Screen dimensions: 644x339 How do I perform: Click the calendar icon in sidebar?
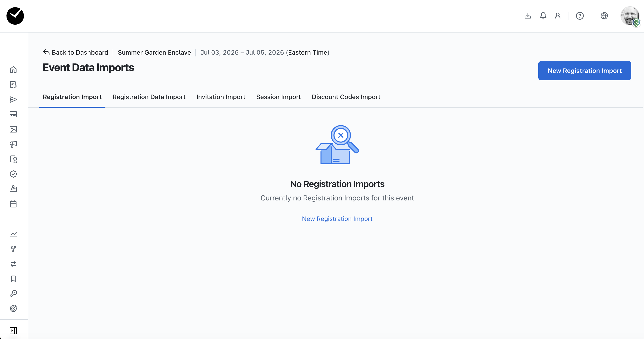[13, 204]
